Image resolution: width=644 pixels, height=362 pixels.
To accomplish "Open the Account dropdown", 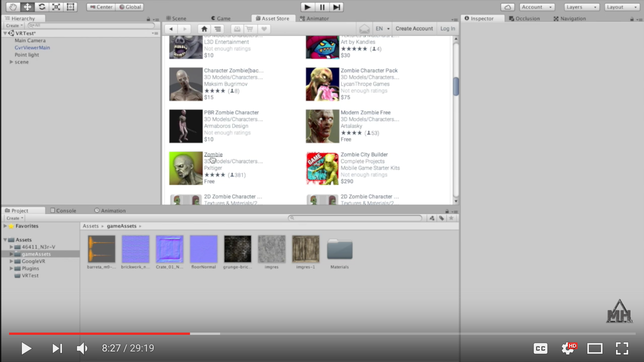I will point(537,7).
